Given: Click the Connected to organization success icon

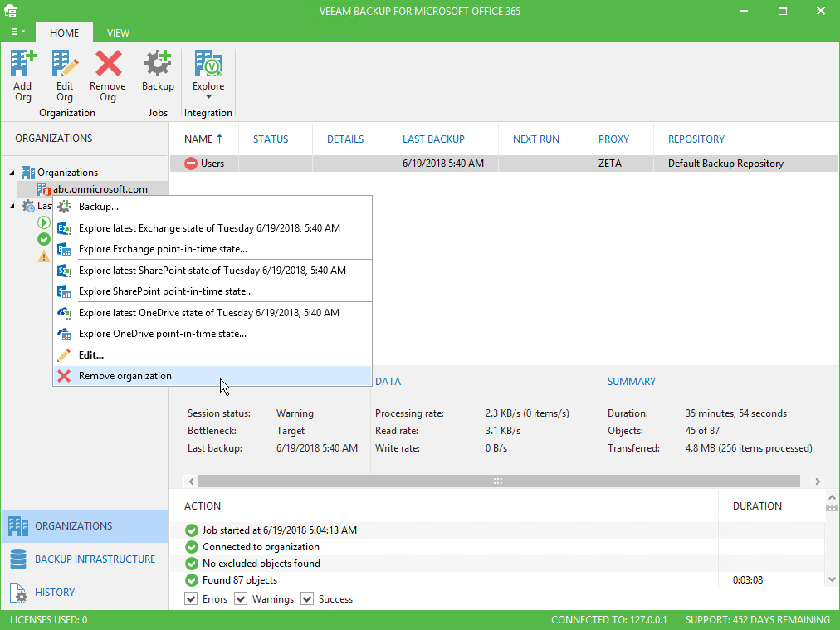Looking at the screenshot, I should 191,547.
